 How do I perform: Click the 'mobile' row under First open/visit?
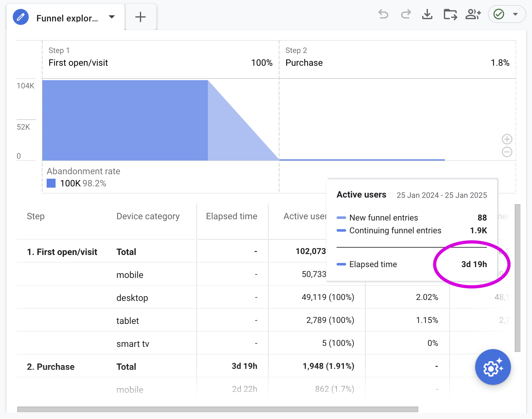130,275
